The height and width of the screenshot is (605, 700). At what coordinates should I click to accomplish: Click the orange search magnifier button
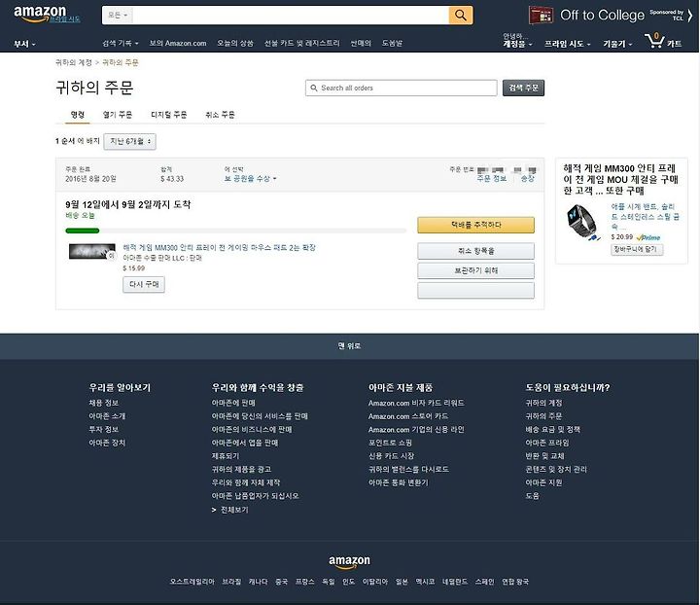click(x=461, y=16)
